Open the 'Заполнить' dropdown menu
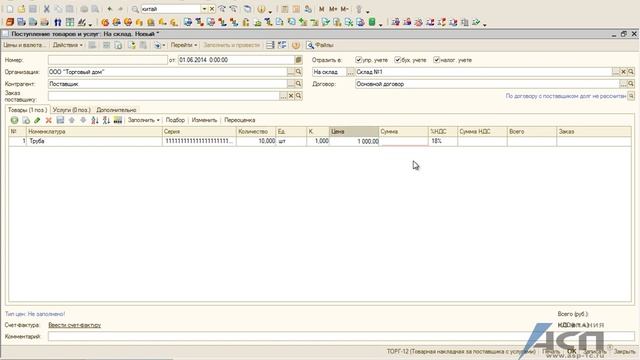 point(143,120)
